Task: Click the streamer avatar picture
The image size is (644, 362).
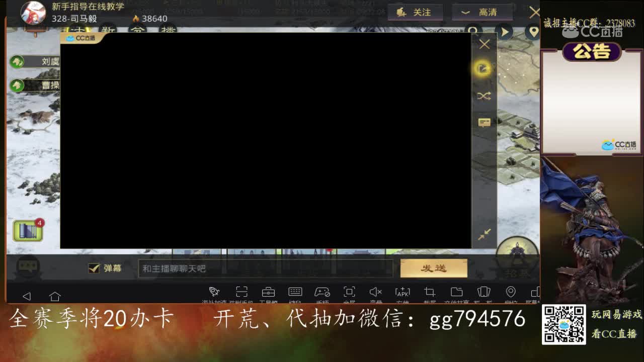Action: click(33, 13)
